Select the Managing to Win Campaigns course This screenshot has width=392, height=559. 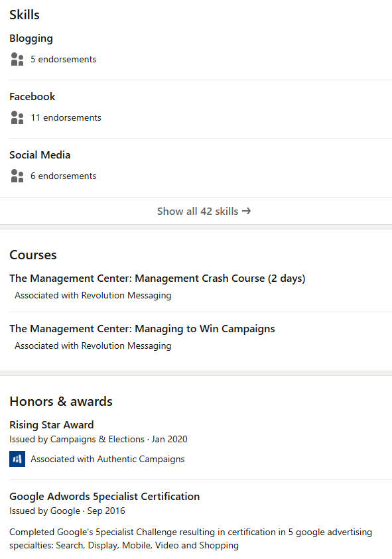142,329
